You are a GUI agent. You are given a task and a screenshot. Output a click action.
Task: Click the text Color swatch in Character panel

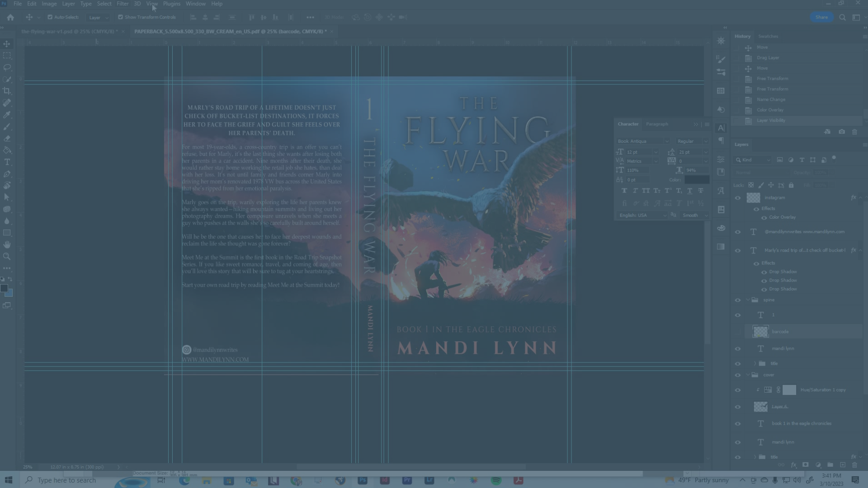[697, 180]
